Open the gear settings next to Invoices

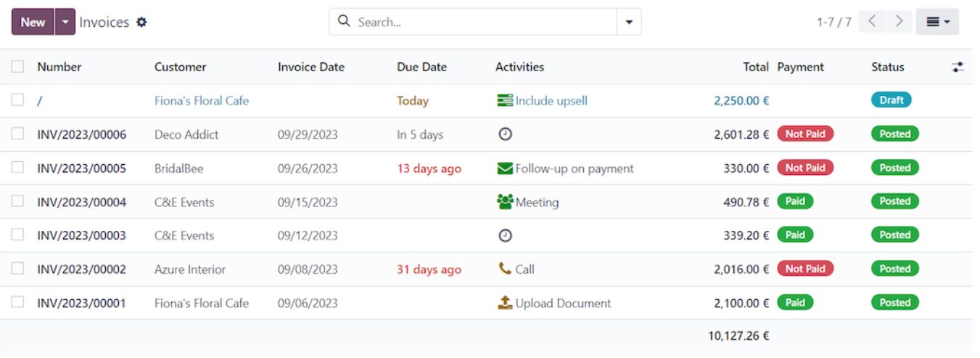coord(141,22)
